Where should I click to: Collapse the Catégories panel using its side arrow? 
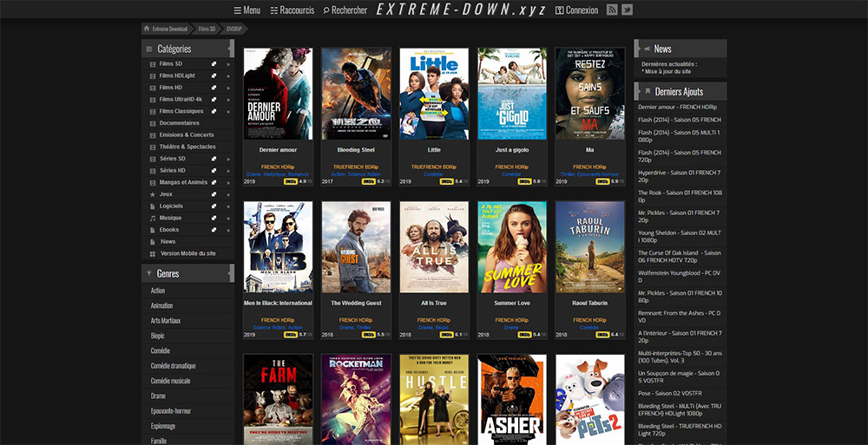point(232,49)
